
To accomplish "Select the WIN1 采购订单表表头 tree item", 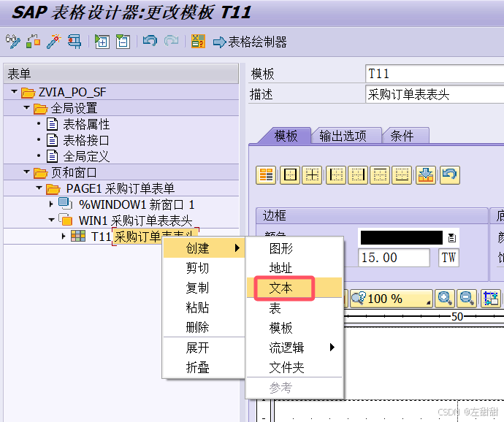I will (x=135, y=220).
